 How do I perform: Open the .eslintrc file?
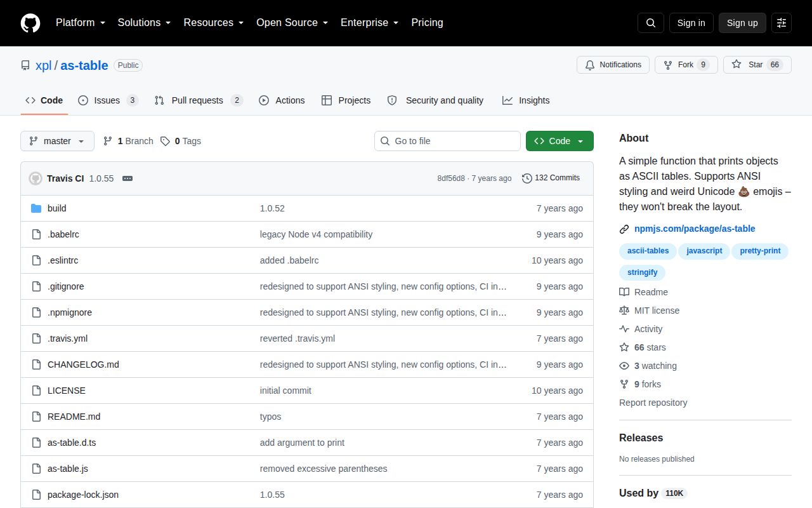[x=63, y=260]
